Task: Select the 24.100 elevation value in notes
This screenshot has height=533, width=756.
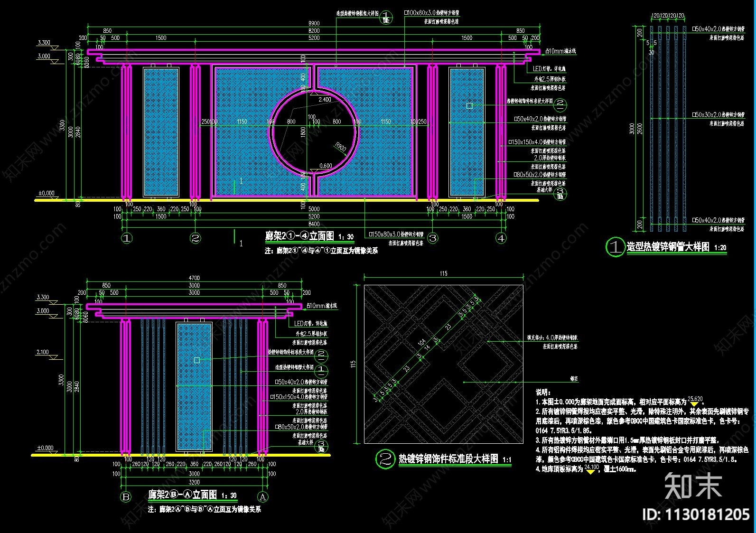Action: (x=592, y=467)
